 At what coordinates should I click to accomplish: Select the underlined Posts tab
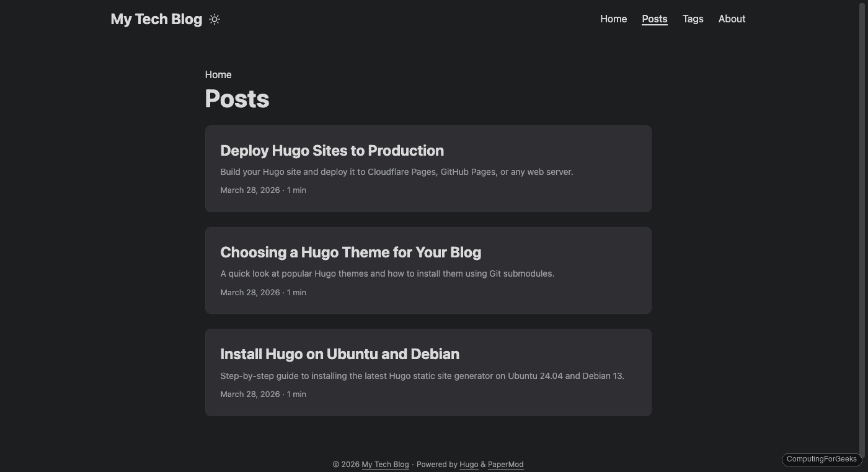654,19
